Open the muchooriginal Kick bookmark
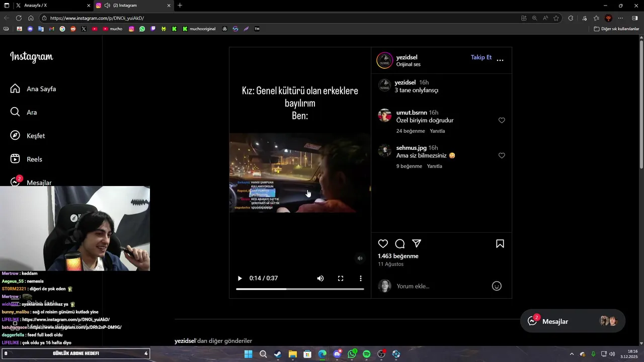 pos(199,29)
